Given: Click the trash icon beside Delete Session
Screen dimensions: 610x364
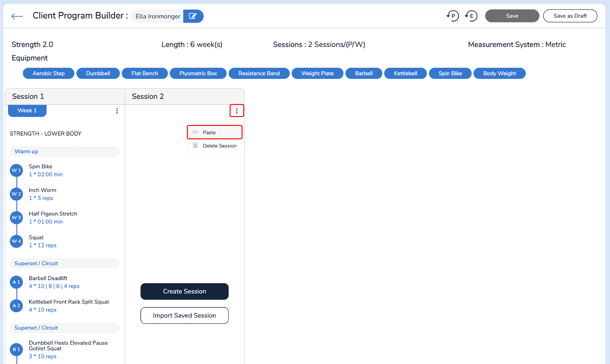Looking at the screenshot, I should click(195, 145).
